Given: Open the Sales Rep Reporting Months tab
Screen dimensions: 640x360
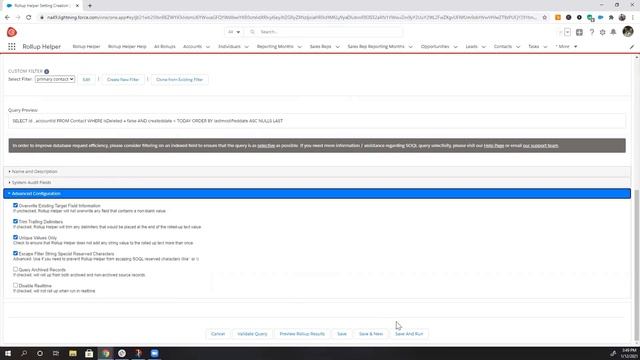Looking at the screenshot, I should pos(376,47).
